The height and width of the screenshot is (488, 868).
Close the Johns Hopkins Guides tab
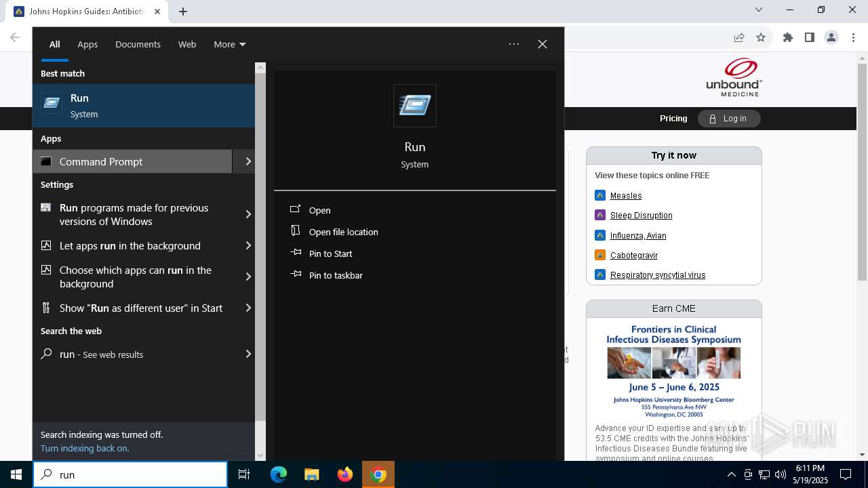click(157, 12)
